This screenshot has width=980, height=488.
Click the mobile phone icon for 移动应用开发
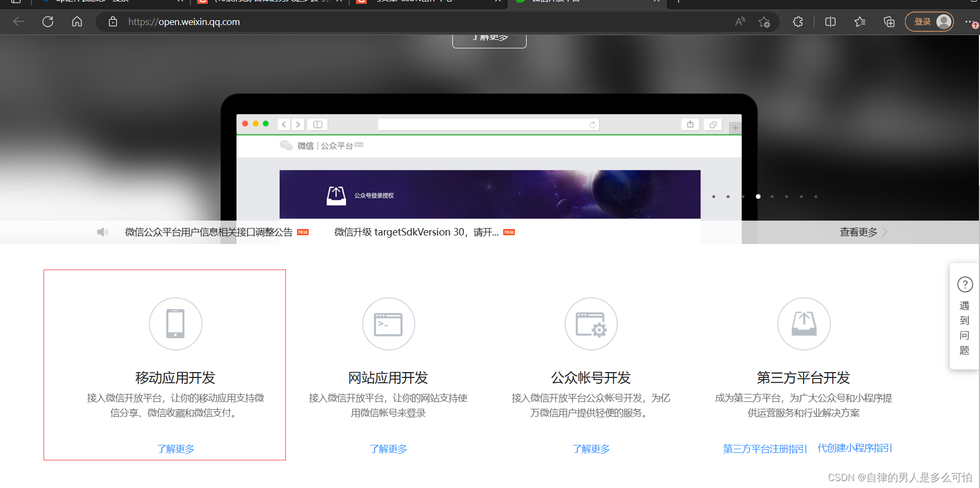[x=175, y=324]
